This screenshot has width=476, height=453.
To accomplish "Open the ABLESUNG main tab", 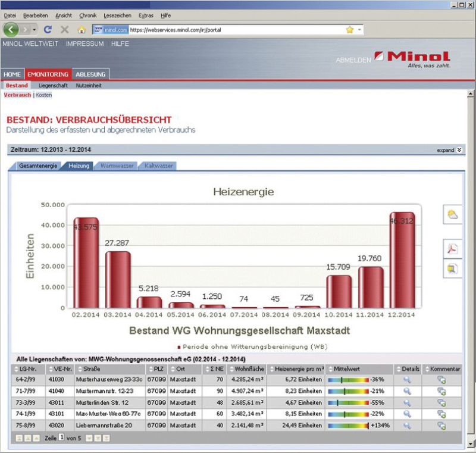I will point(90,74).
